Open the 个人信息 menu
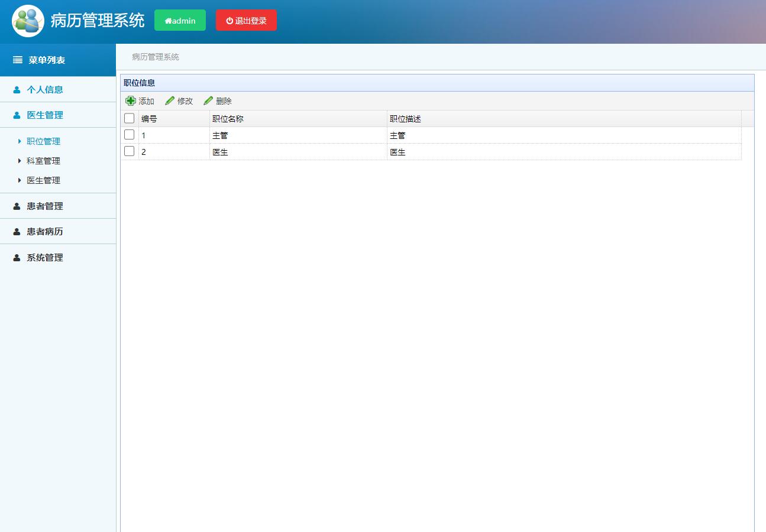Image resolution: width=766 pixels, height=532 pixels. tap(58, 89)
